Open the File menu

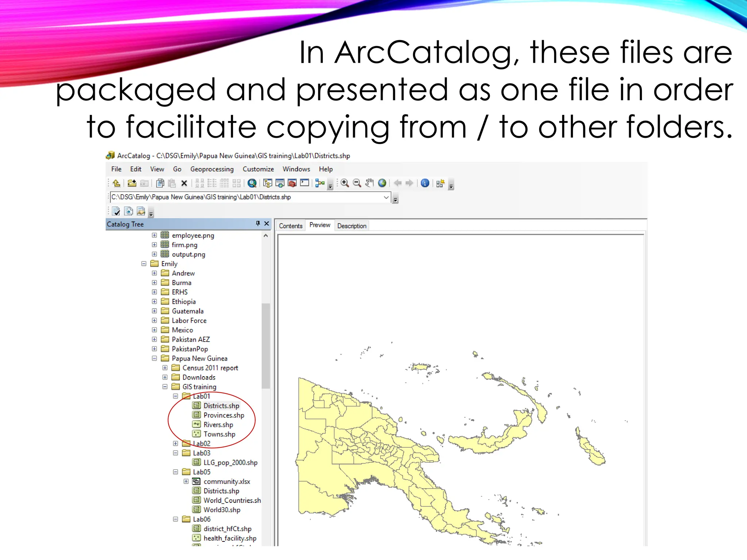click(x=116, y=169)
